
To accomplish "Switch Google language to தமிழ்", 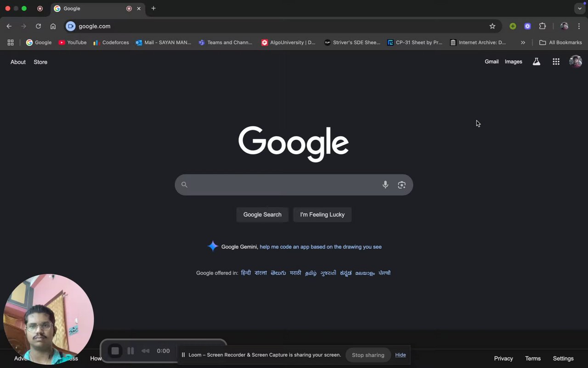I will pos(311,273).
